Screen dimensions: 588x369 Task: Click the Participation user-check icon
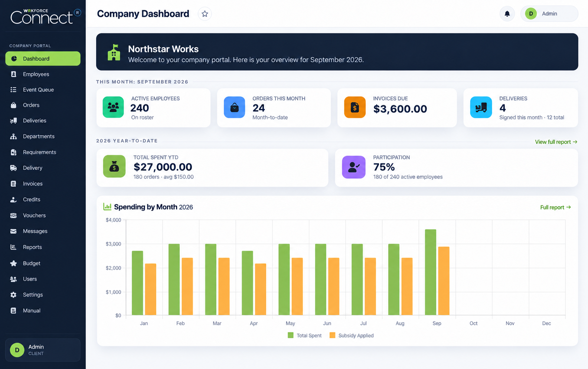coord(354,167)
